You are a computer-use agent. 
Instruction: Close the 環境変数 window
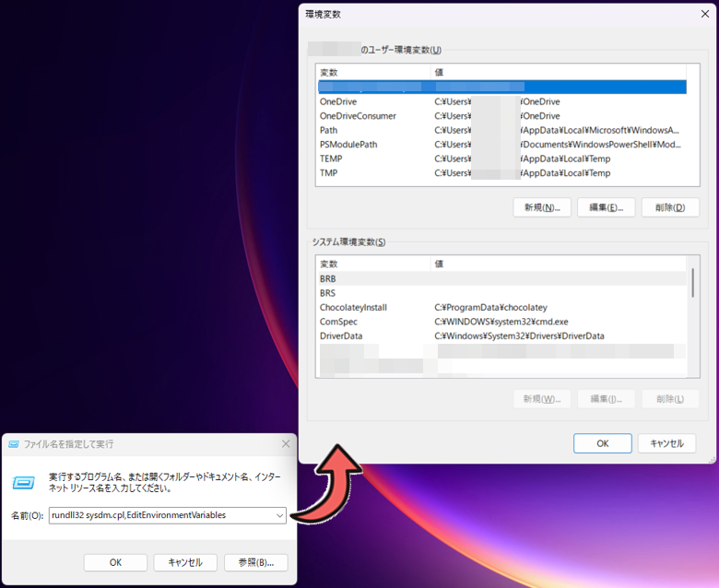[x=705, y=14]
